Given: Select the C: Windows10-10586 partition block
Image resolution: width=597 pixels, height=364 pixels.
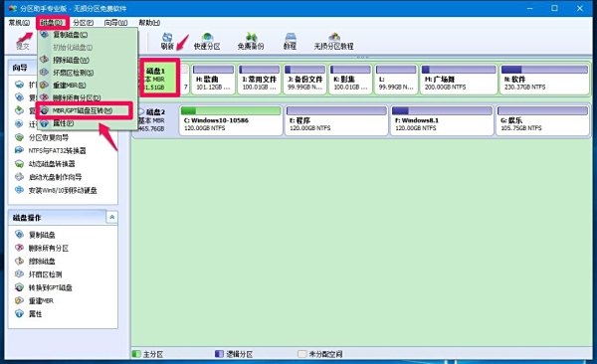Looking at the screenshot, I should point(231,120).
